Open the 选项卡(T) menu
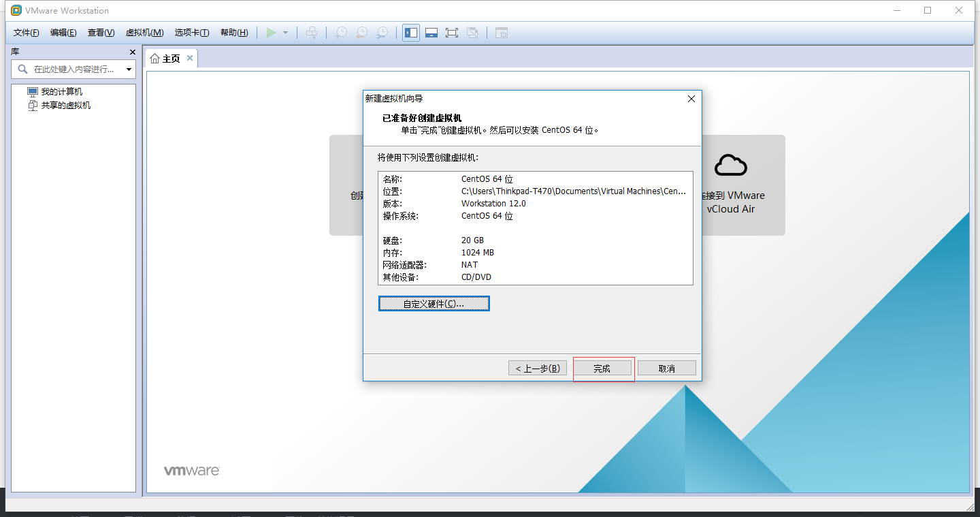Screen dimensions: 980x517 point(192,33)
